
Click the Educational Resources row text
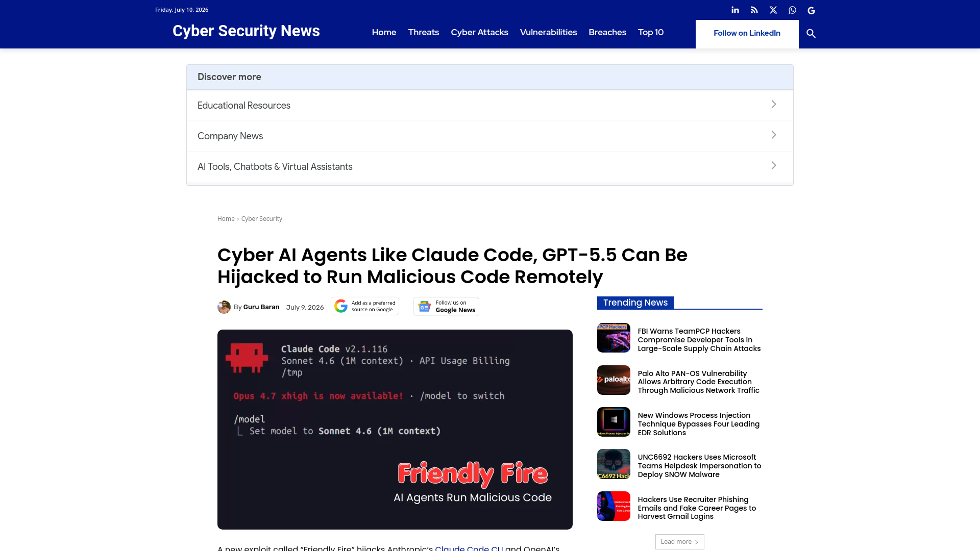pyautogui.click(x=244, y=106)
